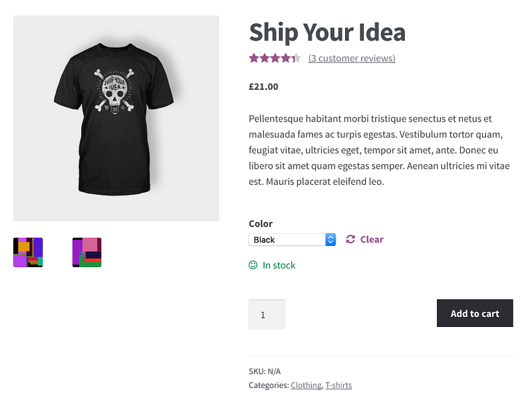The width and height of the screenshot is (532, 408).
Task: Click the Clear text link
Action: (372, 239)
